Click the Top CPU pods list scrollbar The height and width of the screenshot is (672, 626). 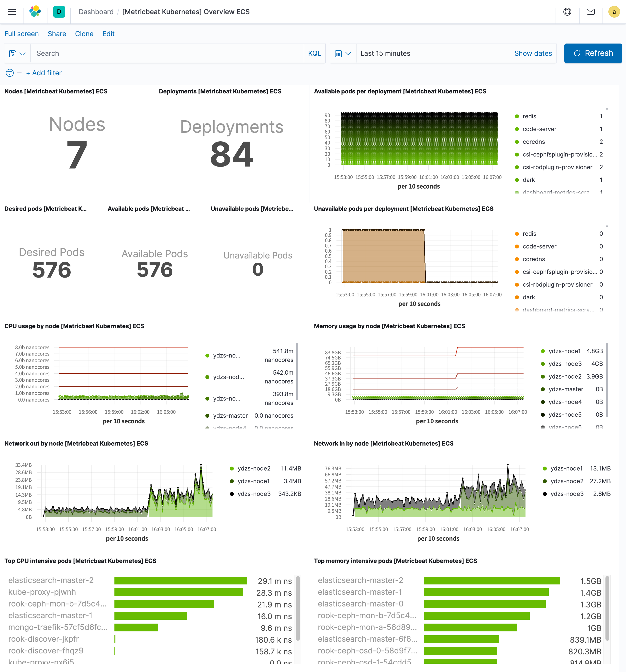298,608
